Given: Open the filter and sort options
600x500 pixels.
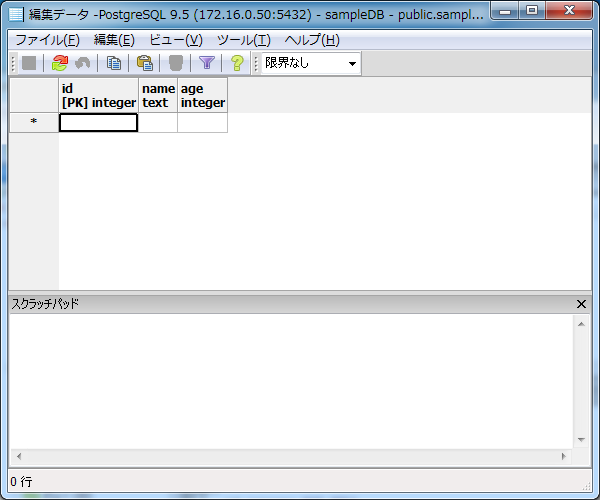Looking at the screenshot, I should (207, 63).
